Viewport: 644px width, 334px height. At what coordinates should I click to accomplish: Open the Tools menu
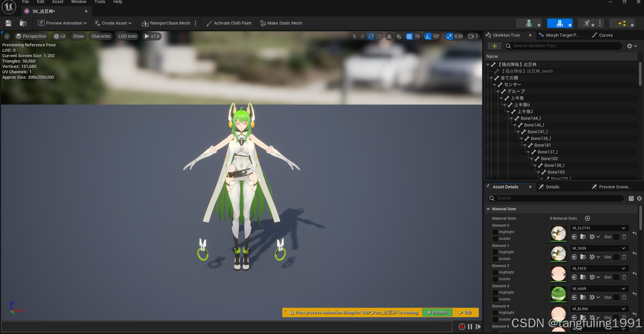100,2
